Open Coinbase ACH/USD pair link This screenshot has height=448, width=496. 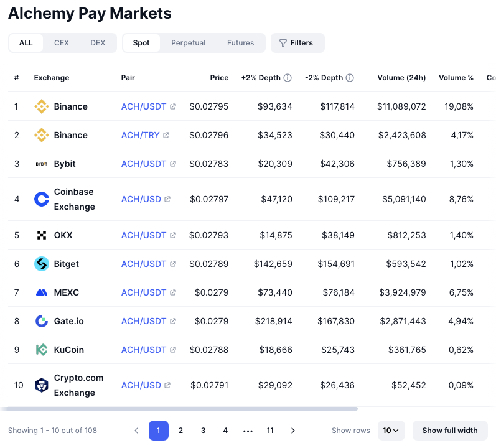coord(141,199)
